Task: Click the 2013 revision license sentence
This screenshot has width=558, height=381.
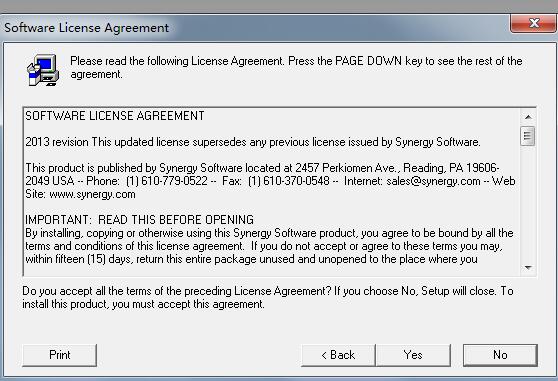Action: click(253, 142)
